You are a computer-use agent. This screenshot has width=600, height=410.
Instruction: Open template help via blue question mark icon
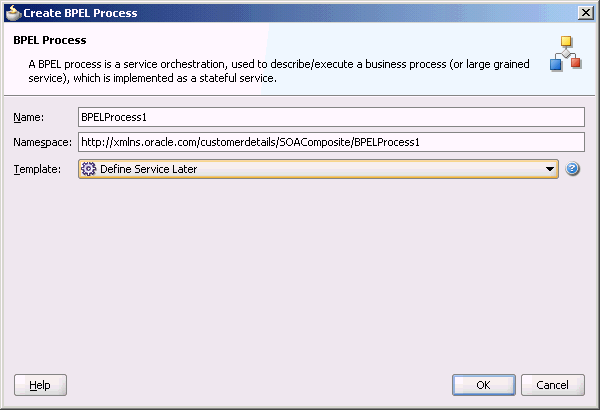coord(572,169)
